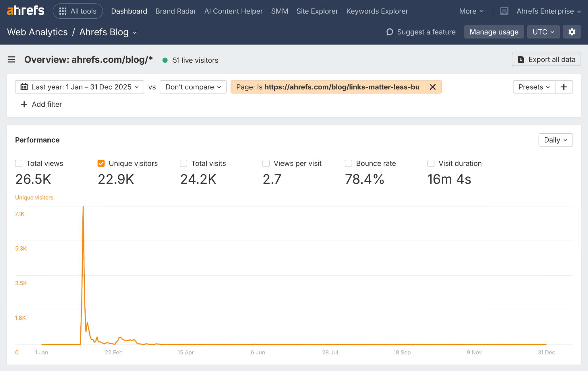Click the calendar icon in date filter
Viewport: 588px width, 371px height.
(x=25, y=87)
